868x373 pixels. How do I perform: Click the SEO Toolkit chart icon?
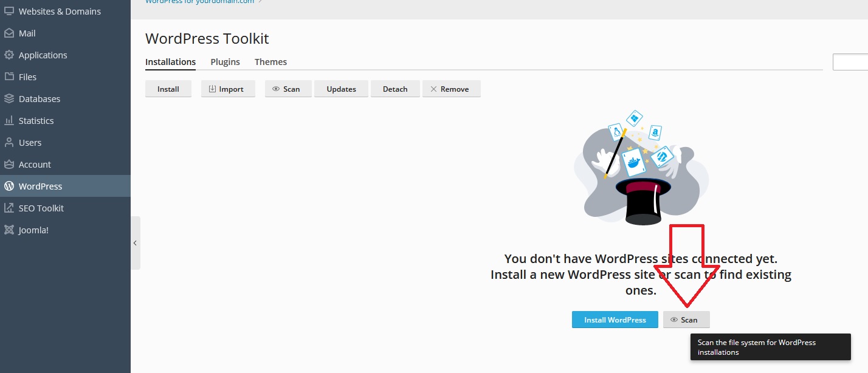pyautogui.click(x=9, y=208)
